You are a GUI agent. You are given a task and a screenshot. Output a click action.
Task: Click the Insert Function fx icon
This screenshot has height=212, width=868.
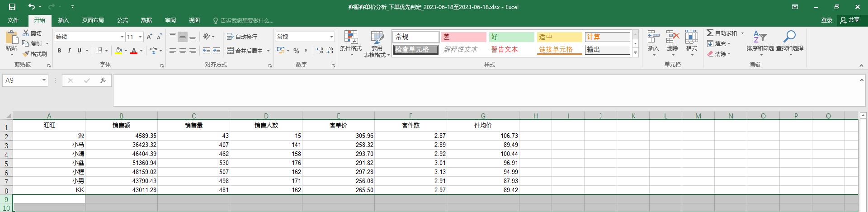tap(103, 80)
